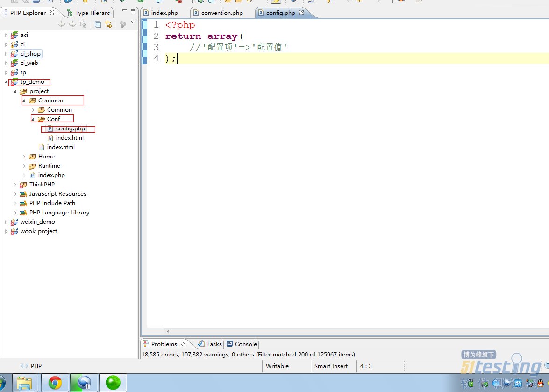Expand the tp project node
This screenshot has height=392, width=549.
click(6, 73)
